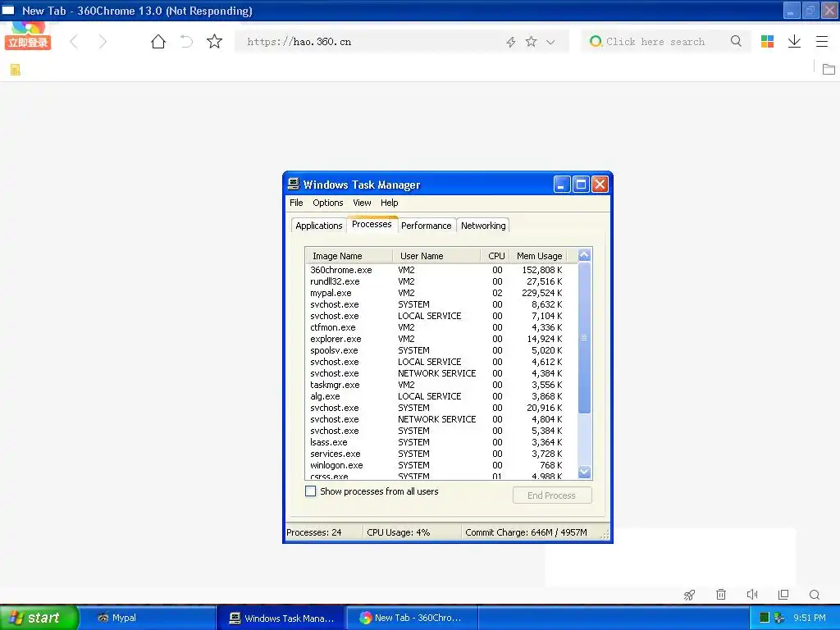Image resolution: width=840 pixels, height=630 pixels.
Task: Select the spoolsv.exe process row
Action: [x=441, y=350]
